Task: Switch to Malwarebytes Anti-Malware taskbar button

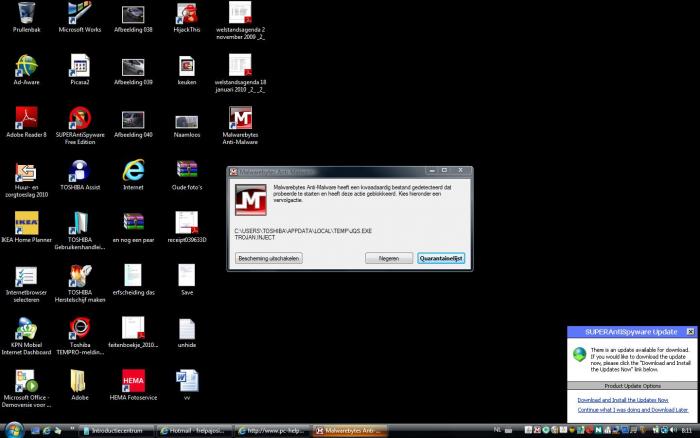Action: click(x=350, y=431)
